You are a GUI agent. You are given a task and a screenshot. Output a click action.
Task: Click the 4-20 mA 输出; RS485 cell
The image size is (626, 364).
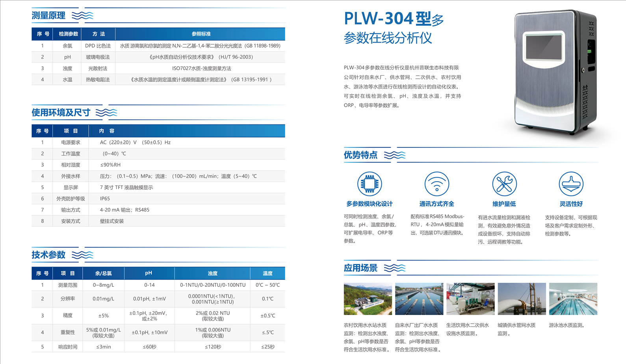[124, 210]
